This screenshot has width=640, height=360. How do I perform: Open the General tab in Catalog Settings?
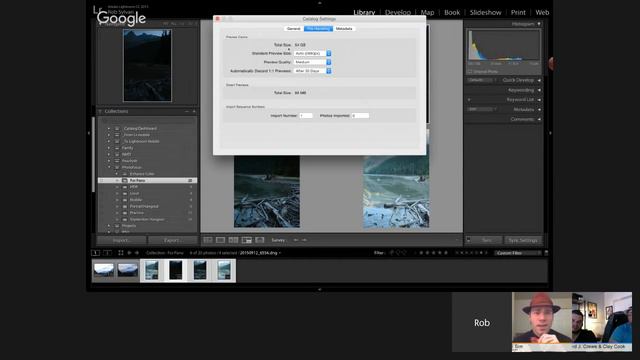click(x=293, y=29)
